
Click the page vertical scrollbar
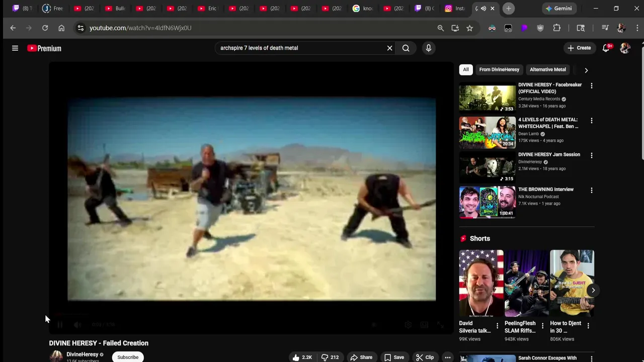(x=641, y=103)
